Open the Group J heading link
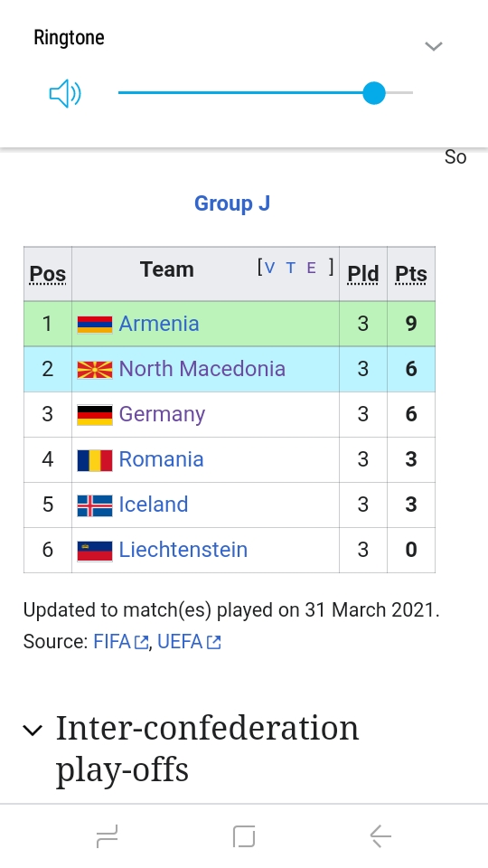The height and width of the screenshot is (868, 488). point(232,203)
